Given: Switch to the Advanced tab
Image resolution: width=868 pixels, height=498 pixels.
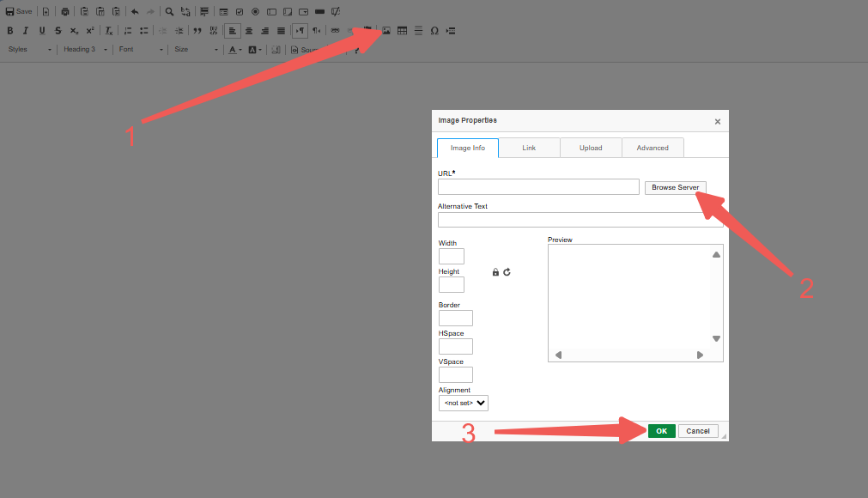Looking at the screenshot, I should [x=653, y=148].
